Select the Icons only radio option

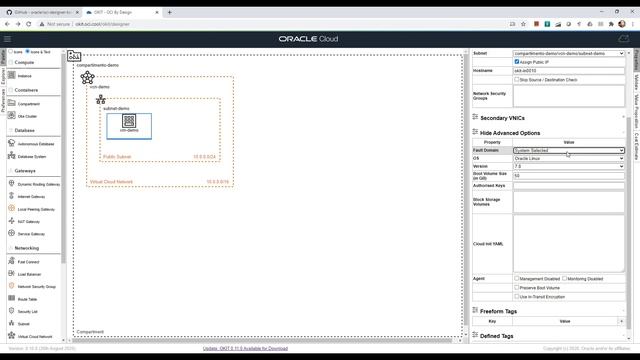coord(11,51)
